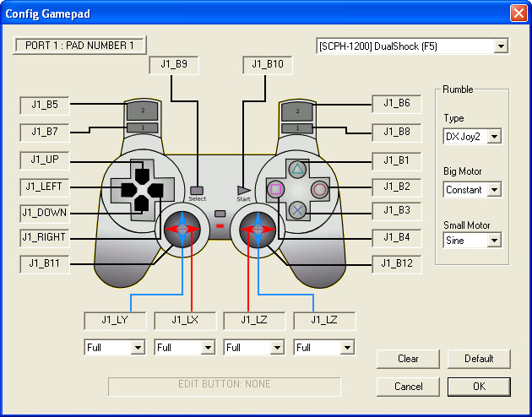The height and width of the screenshot is (417, 532).
Task: Click the D-pad down arrow on gamepad
Action: [x=142, y=203]
